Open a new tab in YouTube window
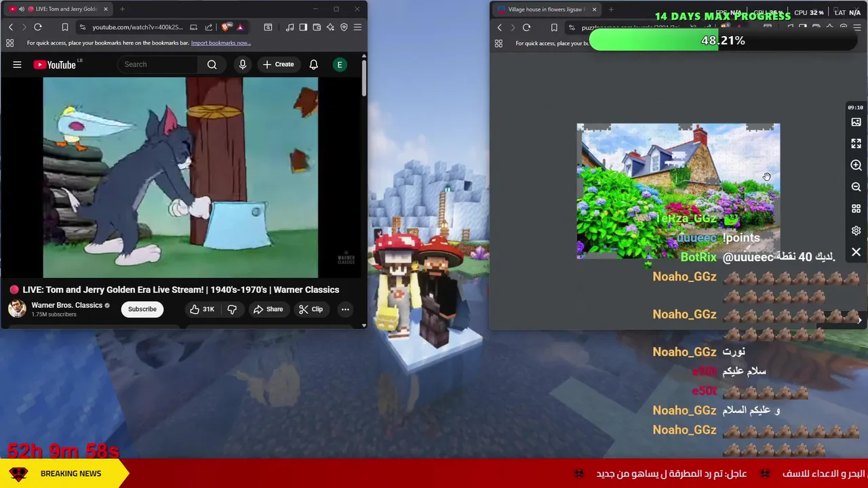This screenshot has width=868, height=488. (122, 9)
